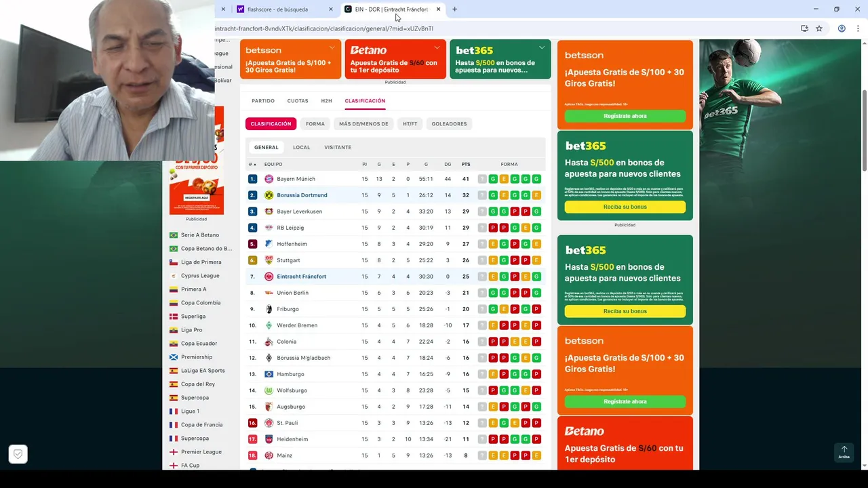Click the Stuttgart crest icon
This screenshot has width=868, height=488.
(269, 260)
